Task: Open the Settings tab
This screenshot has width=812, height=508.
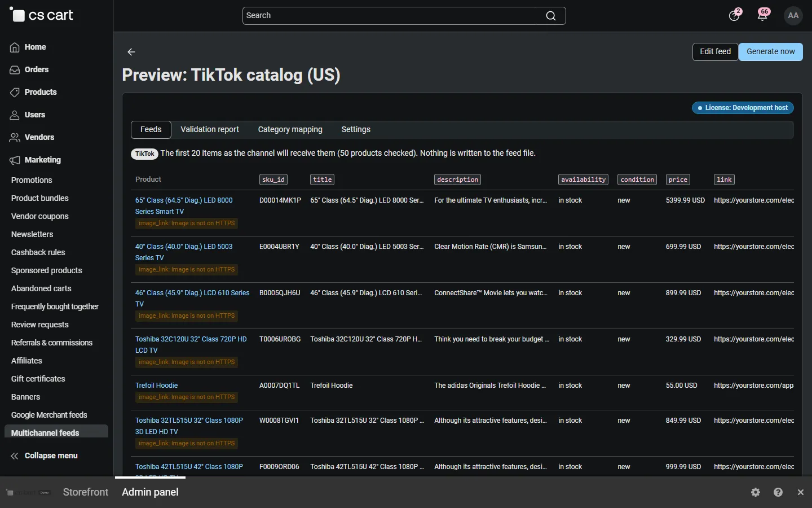Action: pos(356,129)
